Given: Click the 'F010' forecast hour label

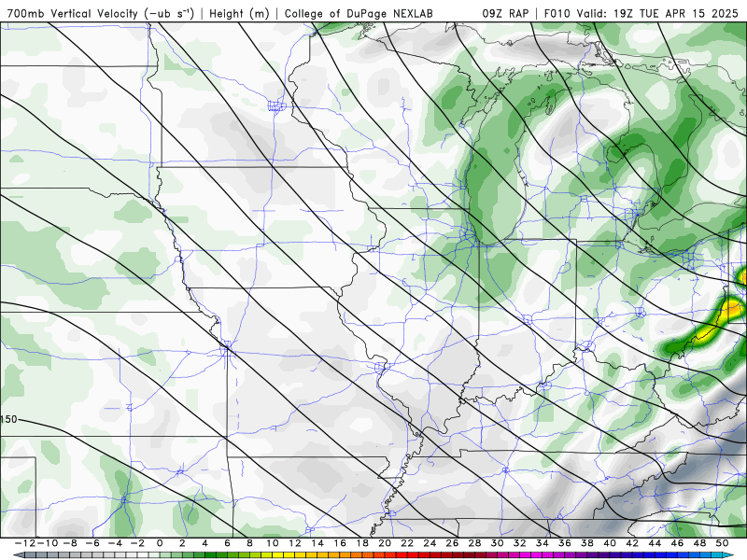Looking at the screenshot, I should 557,13.
